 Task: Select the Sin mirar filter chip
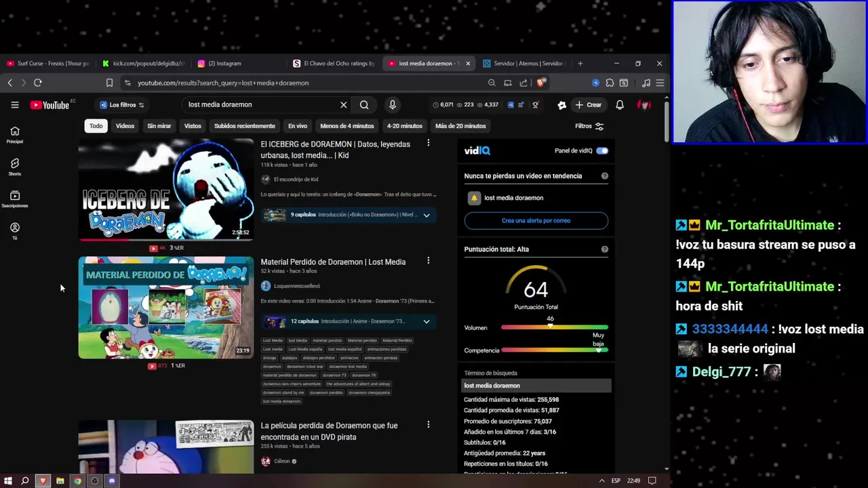[x=159, y=126]
